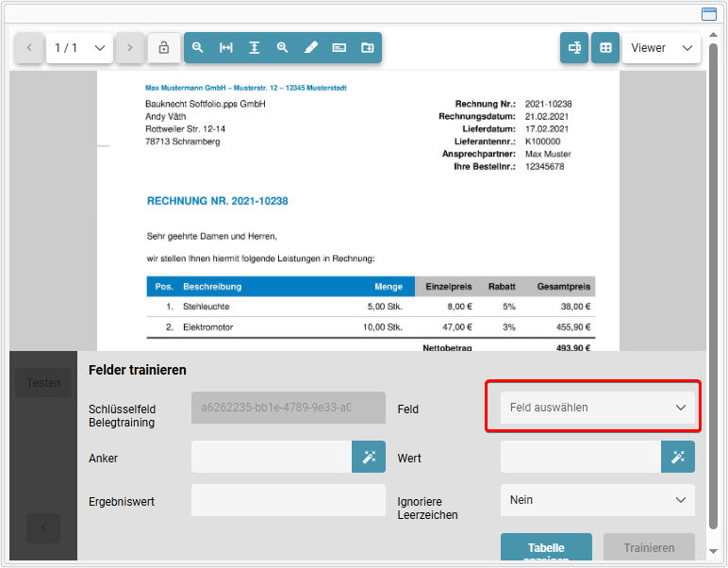The image size is (728, 568).
Task: Click the Lieferdatum value 17.02.2021
Action: tap(546, 129)
